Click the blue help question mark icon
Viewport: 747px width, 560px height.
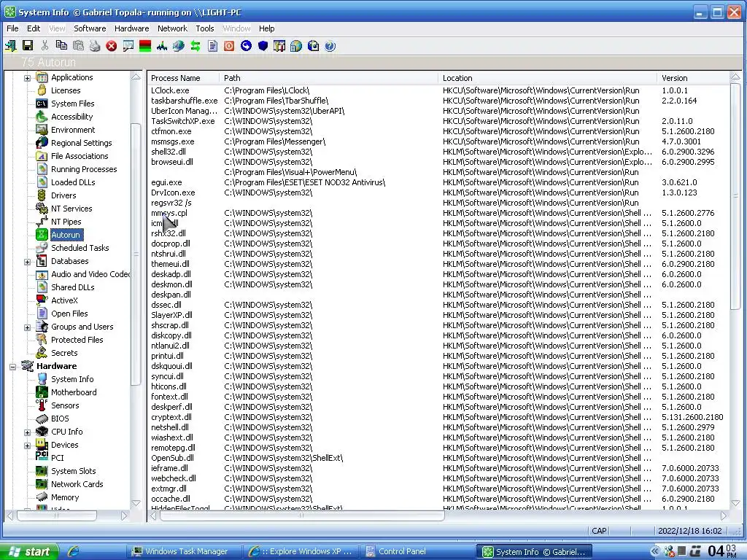(x=330, y=46)
